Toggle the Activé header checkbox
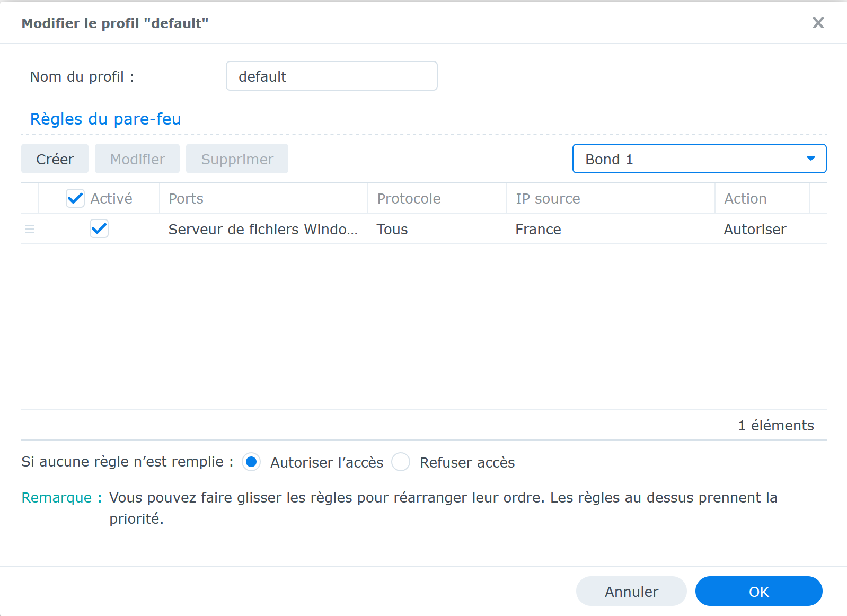 point(75,198)
